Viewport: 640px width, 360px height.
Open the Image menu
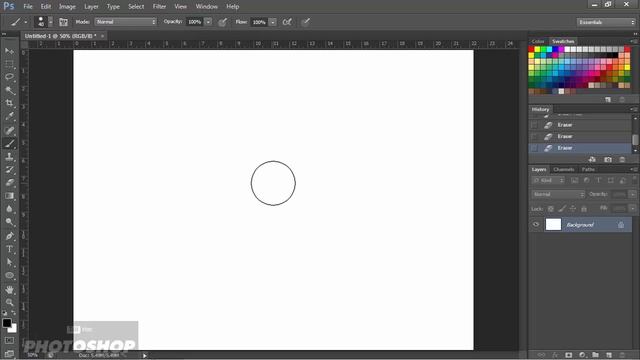tap(67, 7)
